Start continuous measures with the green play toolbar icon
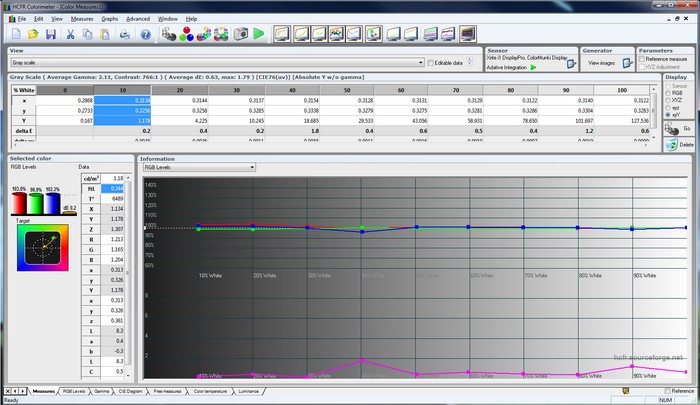The height and width of the screenshot is (405, 700). click(x=259, y=34)
